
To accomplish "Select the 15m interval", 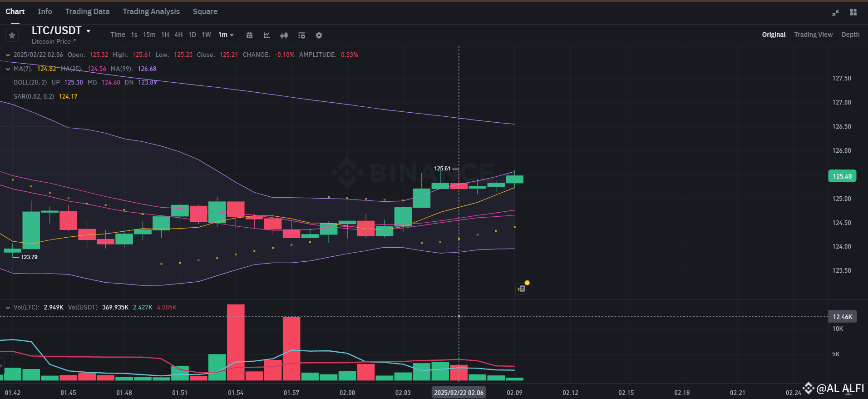I will [149, 35].
